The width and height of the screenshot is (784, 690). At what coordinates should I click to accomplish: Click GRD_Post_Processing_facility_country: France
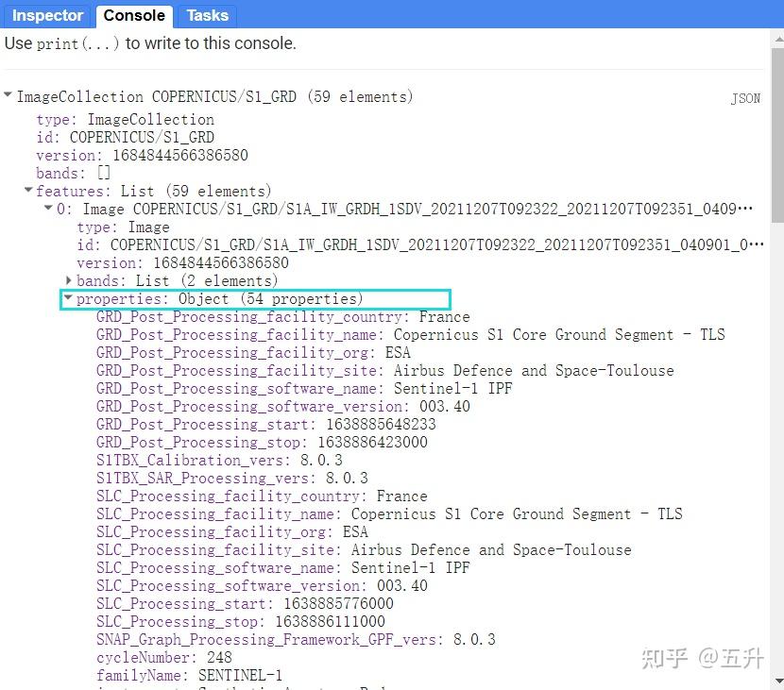[x=283, y=317]
